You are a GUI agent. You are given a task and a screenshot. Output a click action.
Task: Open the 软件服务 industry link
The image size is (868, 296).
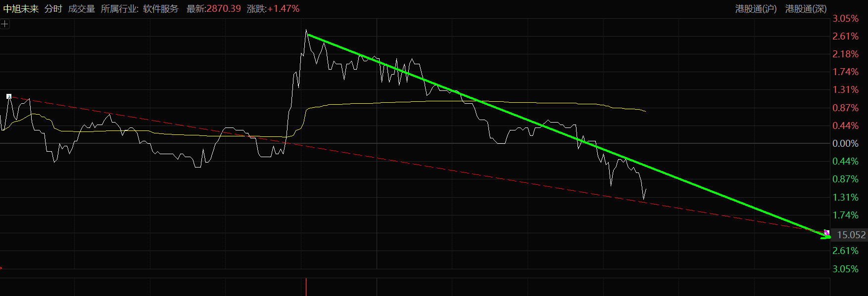coord(161,9)
